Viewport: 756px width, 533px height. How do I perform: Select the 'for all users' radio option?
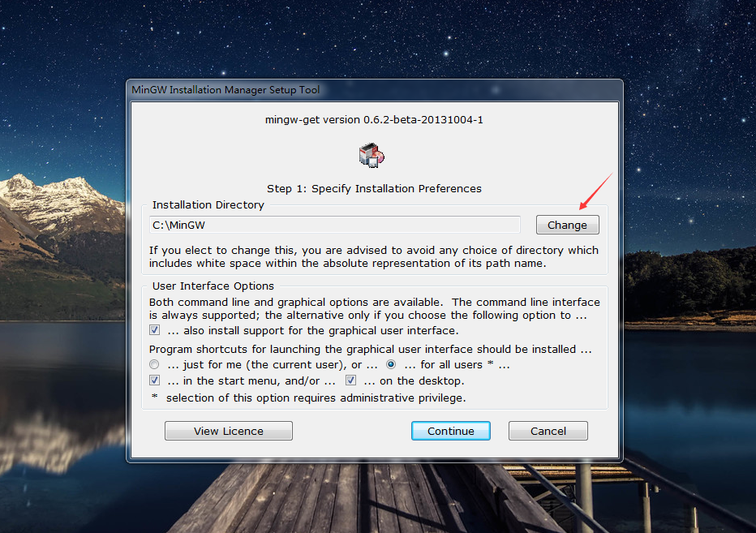[391, 364]
